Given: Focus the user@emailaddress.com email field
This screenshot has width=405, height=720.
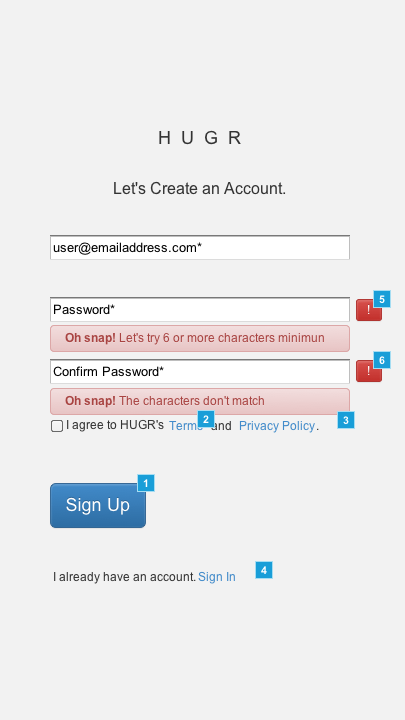Looking at the screenshot, I should (200, 248).
